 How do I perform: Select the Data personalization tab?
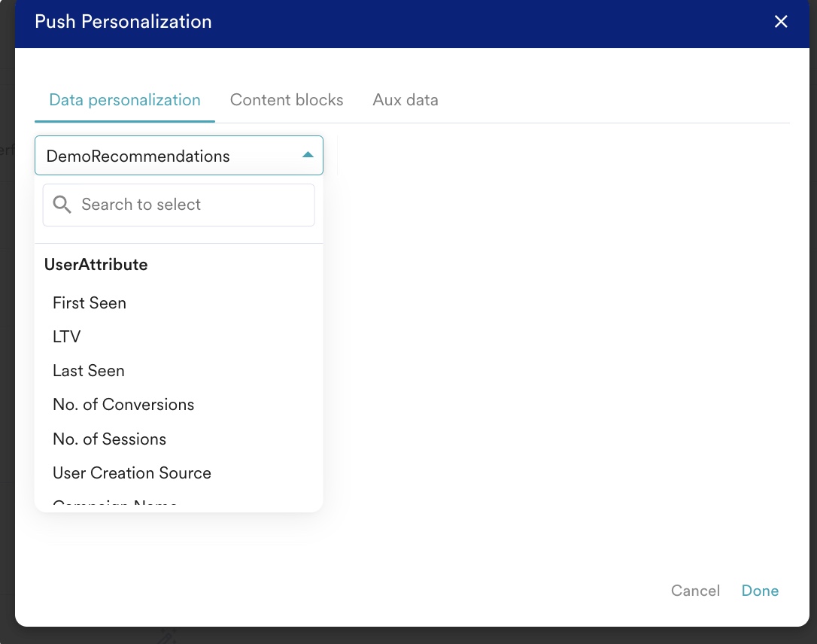(x=125, y=99)
